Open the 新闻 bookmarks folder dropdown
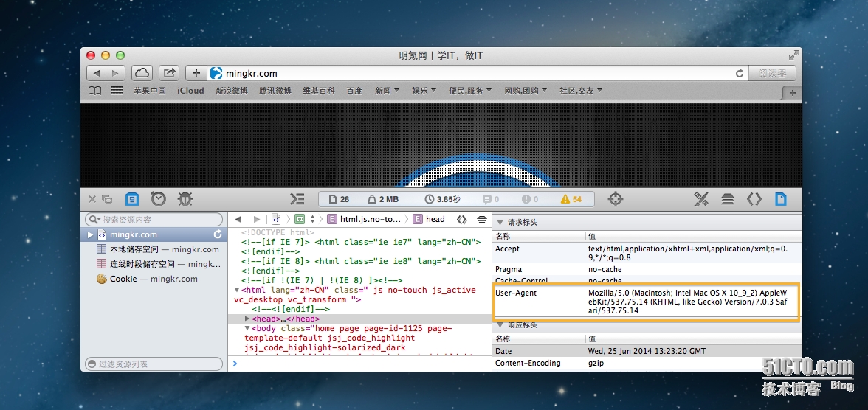868x410 pixels. [387, 91]
